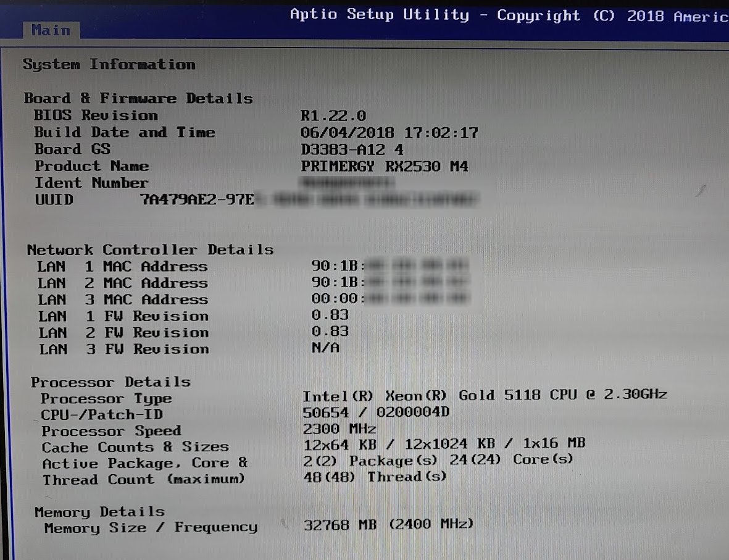Click UUID value starting 7A479AE2-97E
This screenshot has height=560, width=729.
tap(309, 199)
